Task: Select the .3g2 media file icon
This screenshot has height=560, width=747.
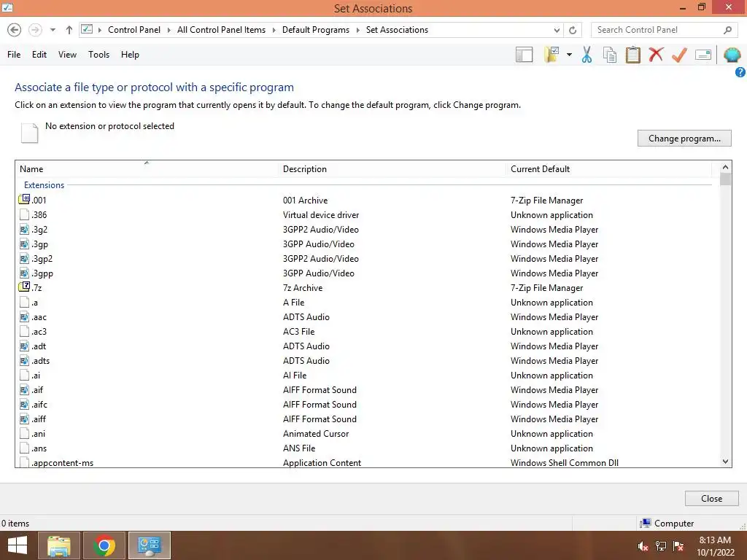Action: (x=24, y=230)
